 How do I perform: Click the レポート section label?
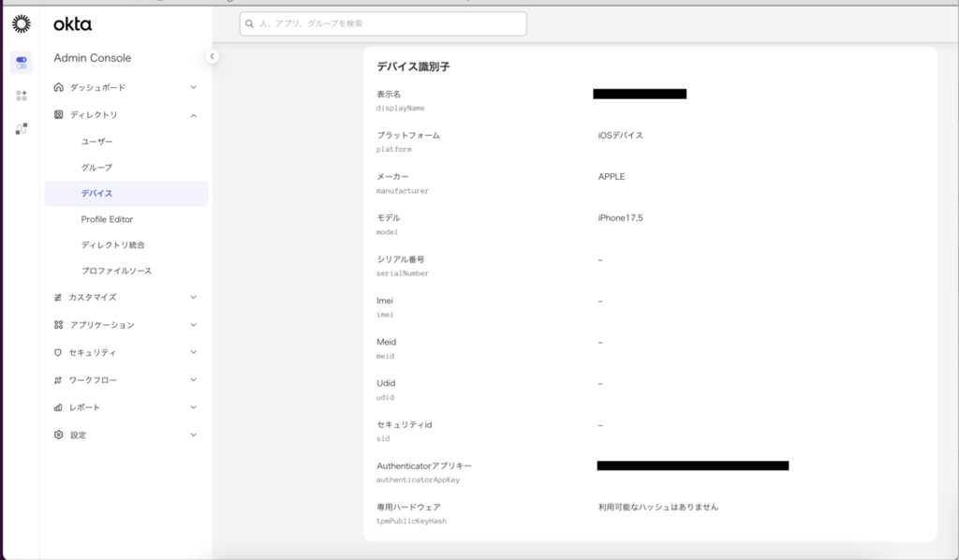84,407
